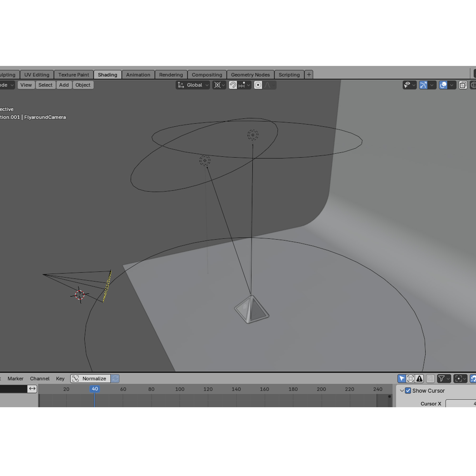The height and width of the screenshot is (476, 476).
Task: Toggle snapping with the magnet icon
Action: [x=233, y=85]
